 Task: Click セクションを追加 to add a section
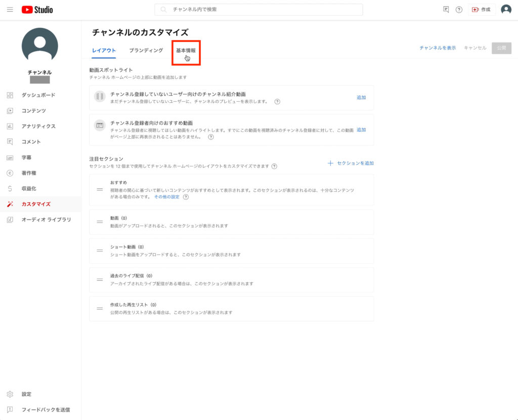[x=351, y=163]
